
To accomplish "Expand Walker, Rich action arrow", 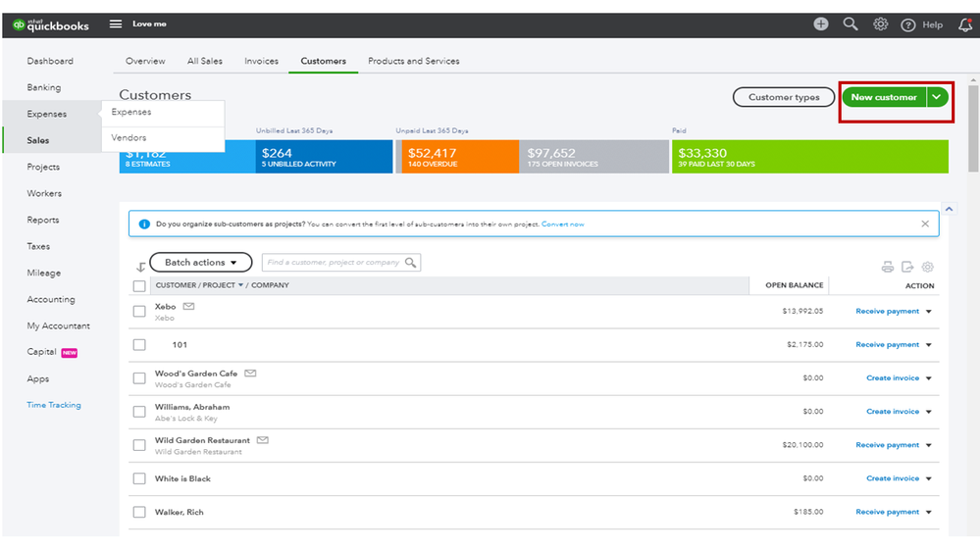I will pos(929,512).
